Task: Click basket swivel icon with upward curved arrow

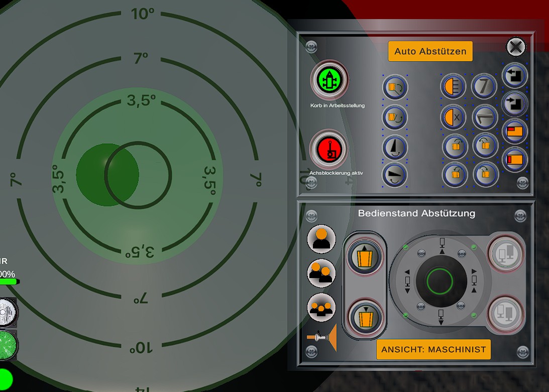Action: coord(395,117)
